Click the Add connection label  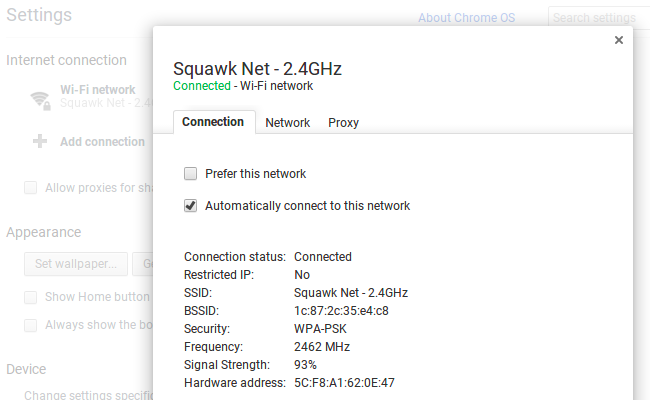click(102, 142)
